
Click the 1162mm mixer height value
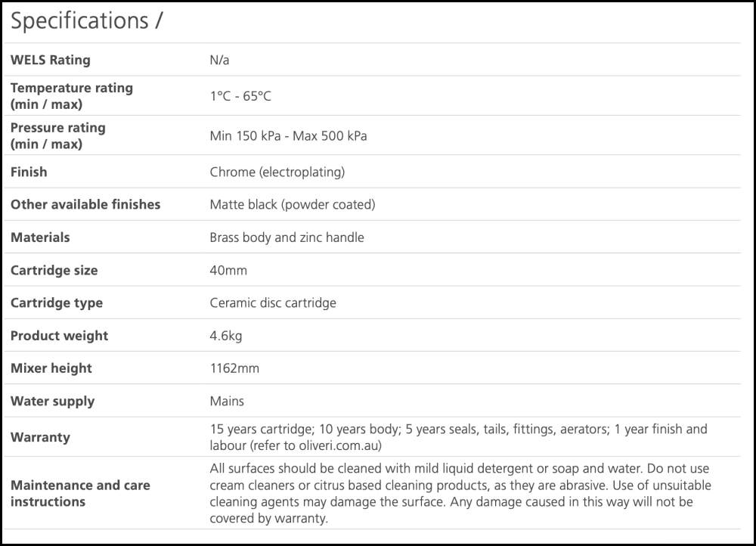234,368
